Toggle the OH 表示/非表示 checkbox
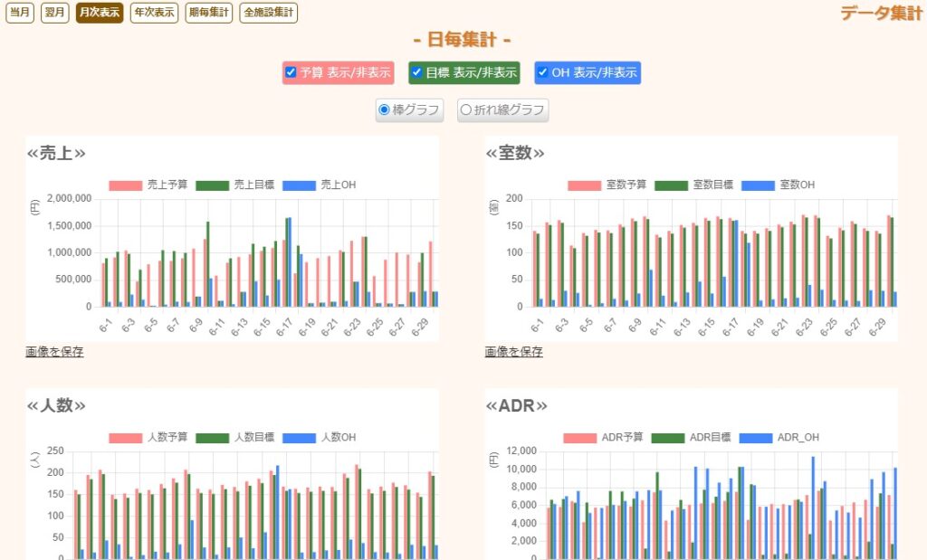Image resolution: width=927 pixels, height=560 pixels. [x=542, y=72]
